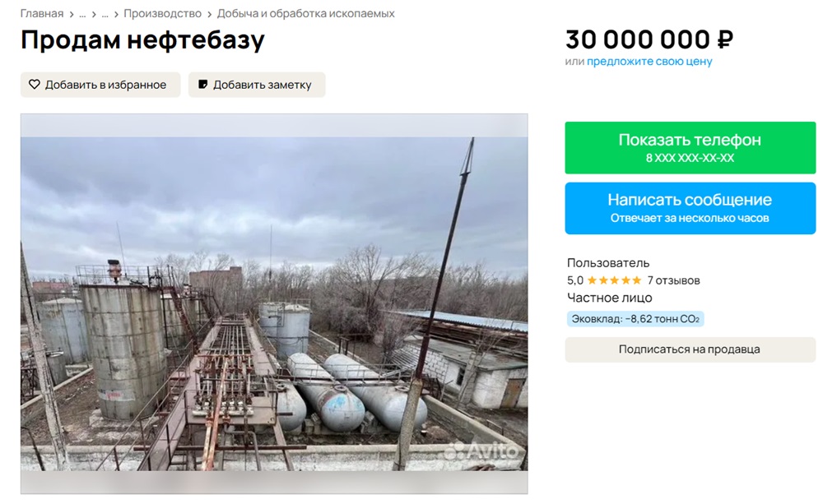
Task: Open the oil depot photo
Action: 274,304
